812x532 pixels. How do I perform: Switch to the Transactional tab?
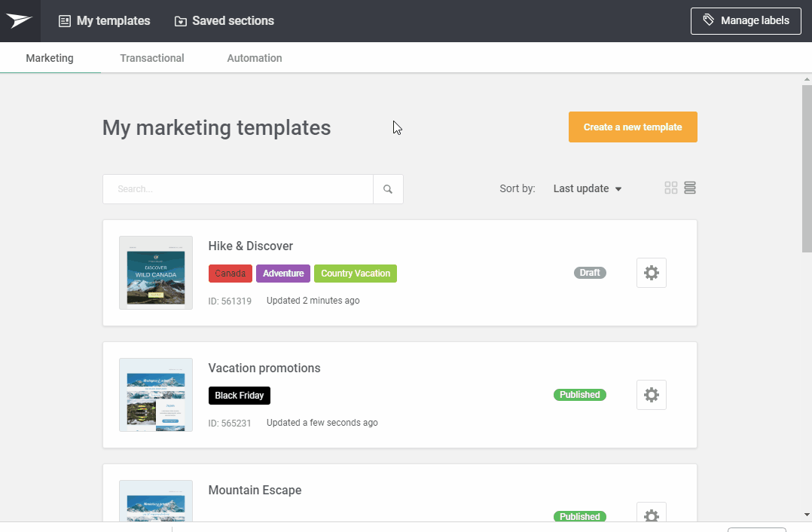[152, 58]
